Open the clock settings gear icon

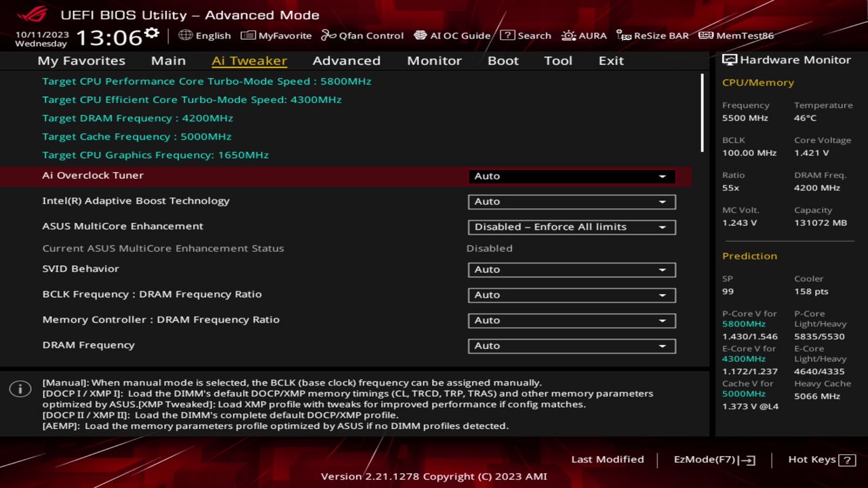(x=152, y=34)
